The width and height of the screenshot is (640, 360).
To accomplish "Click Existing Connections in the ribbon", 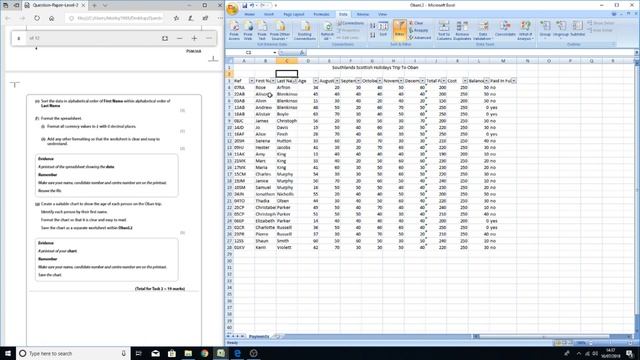I will coord(304,30).
